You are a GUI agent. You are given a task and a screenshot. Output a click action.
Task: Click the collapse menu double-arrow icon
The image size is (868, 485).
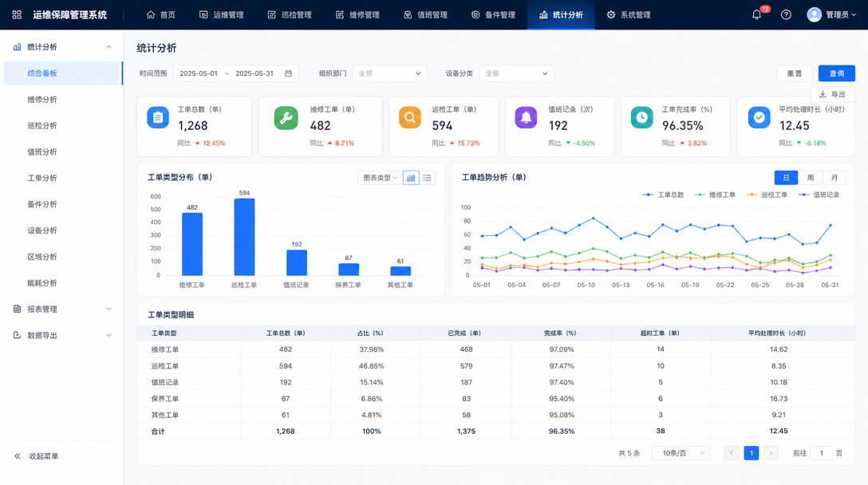(18, 456)
